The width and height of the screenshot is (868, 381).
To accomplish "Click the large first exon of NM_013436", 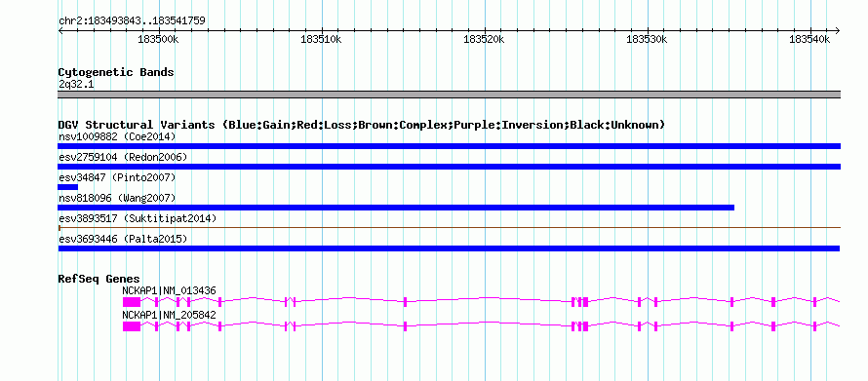I will pos(132,302).
